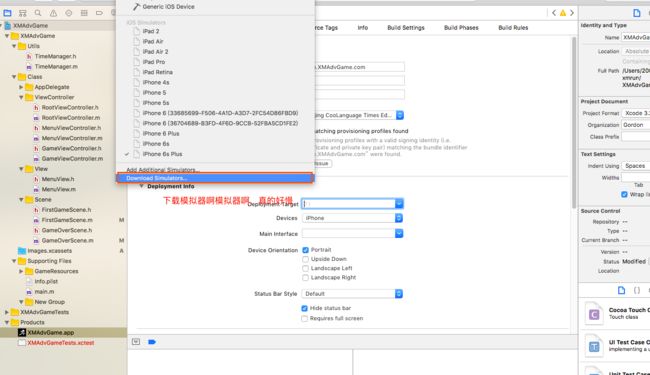Screen dimensions: 650x375
Task: Select iPad Pro simulator
Action: [x=154, y=62]
